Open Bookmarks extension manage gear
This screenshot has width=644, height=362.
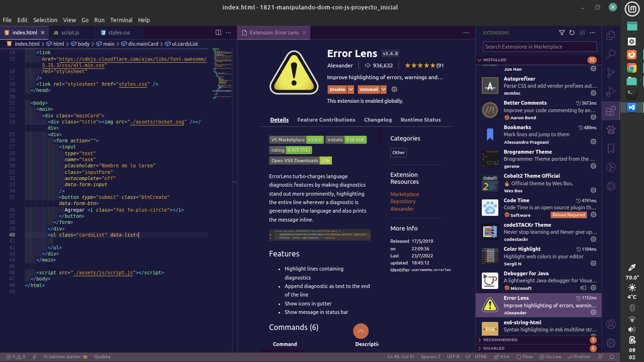(x=593, y=142)
